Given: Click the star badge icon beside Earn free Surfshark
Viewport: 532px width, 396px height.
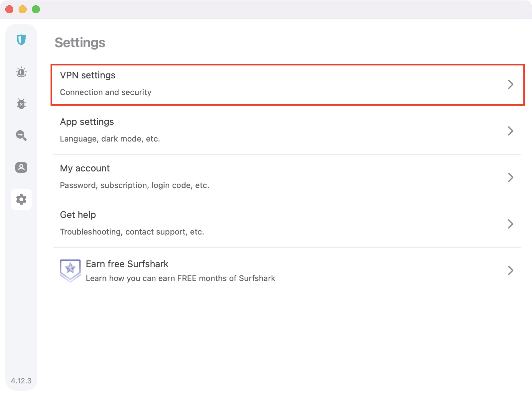Looking at the screenshot, I should point(70,270).
